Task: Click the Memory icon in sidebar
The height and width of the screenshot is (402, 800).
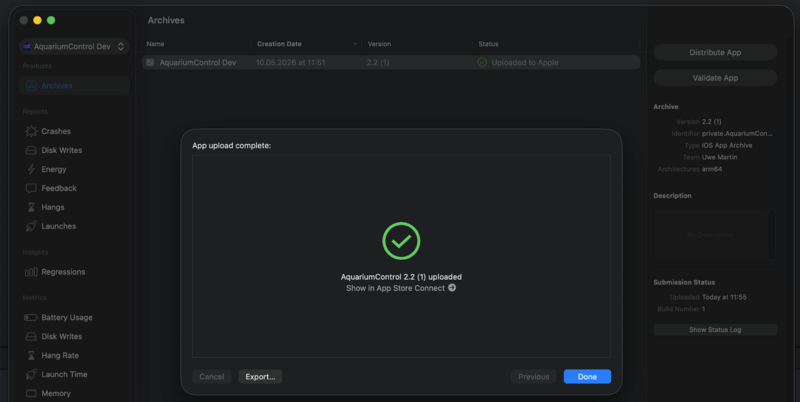Action: coord(31,393)
